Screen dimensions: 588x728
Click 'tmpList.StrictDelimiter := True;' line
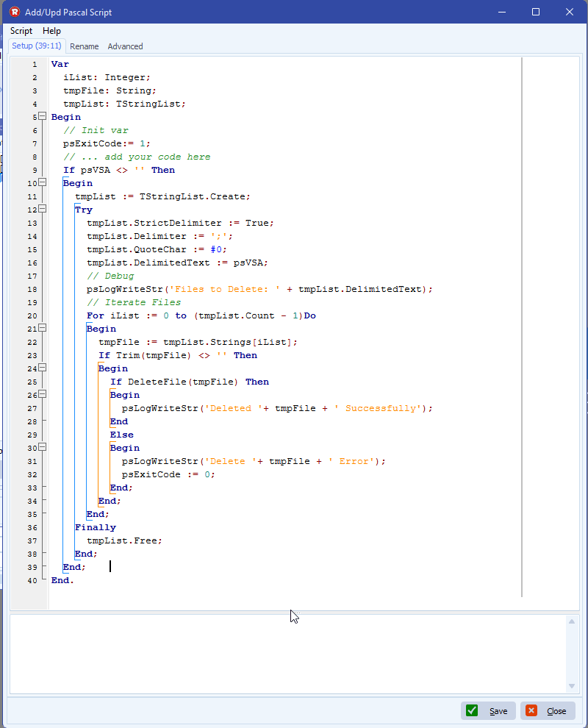pyautogui.click(x=180, y=223)
